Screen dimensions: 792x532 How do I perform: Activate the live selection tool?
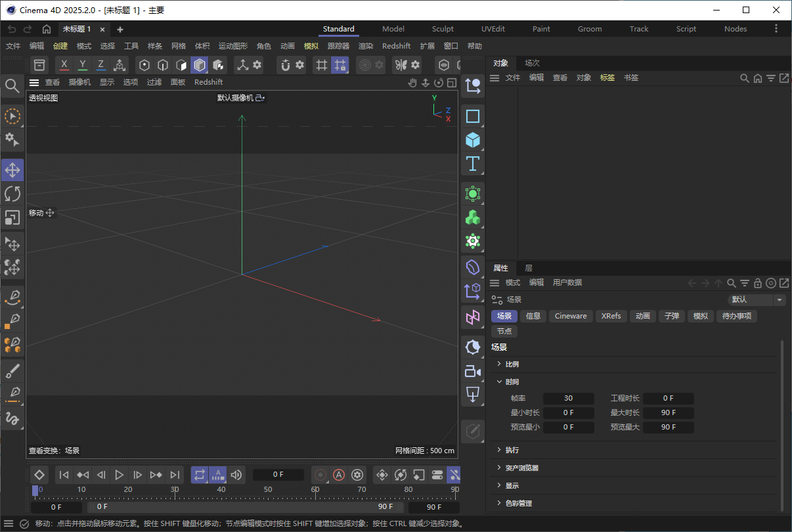tap(12, 116)
